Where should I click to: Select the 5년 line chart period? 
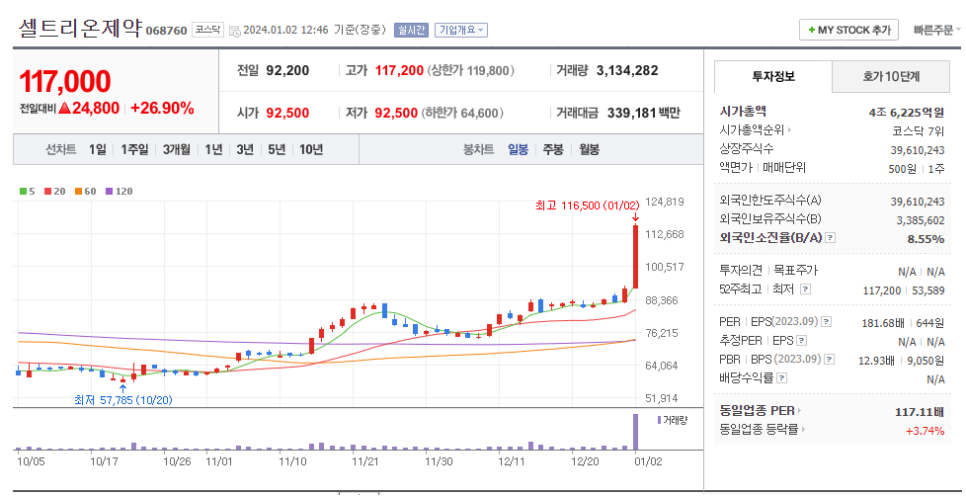[277, 149]
